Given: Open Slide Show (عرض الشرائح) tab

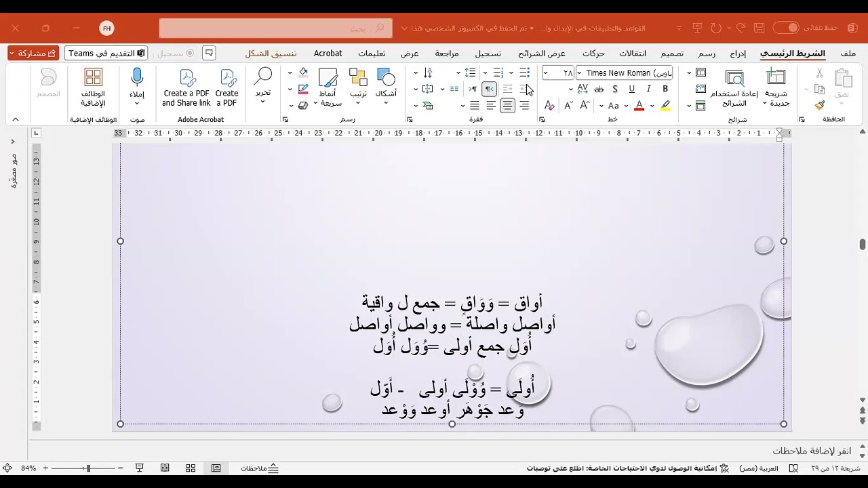Looking at the screenshot, I should coord(542,54).
